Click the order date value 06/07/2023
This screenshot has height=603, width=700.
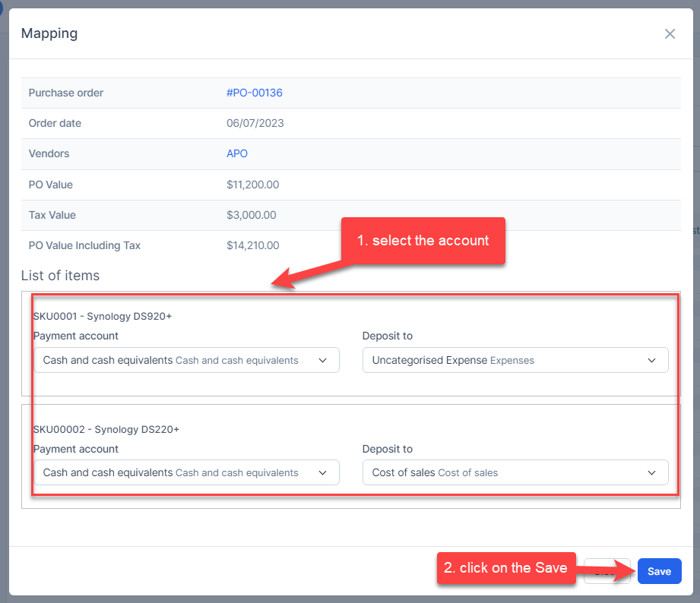click(x=255, y=123)
